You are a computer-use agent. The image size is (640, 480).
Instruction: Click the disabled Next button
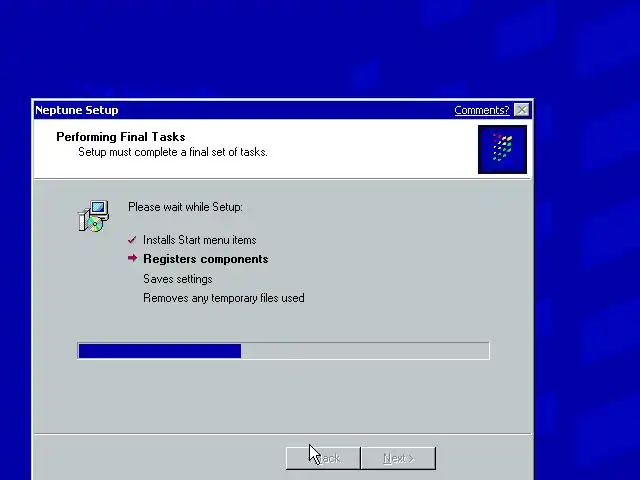click(398, 458)
